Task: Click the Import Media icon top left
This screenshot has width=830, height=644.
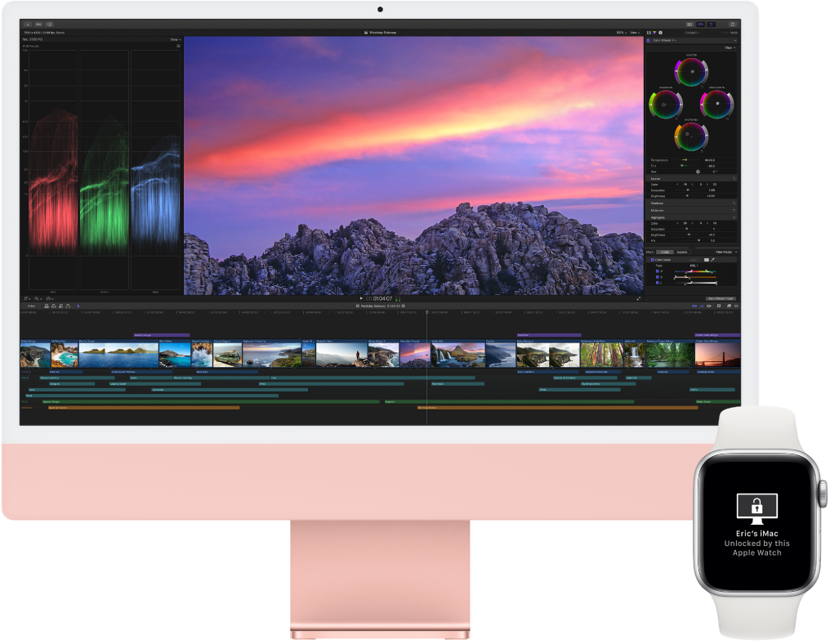Action: (x=27, y=24)
